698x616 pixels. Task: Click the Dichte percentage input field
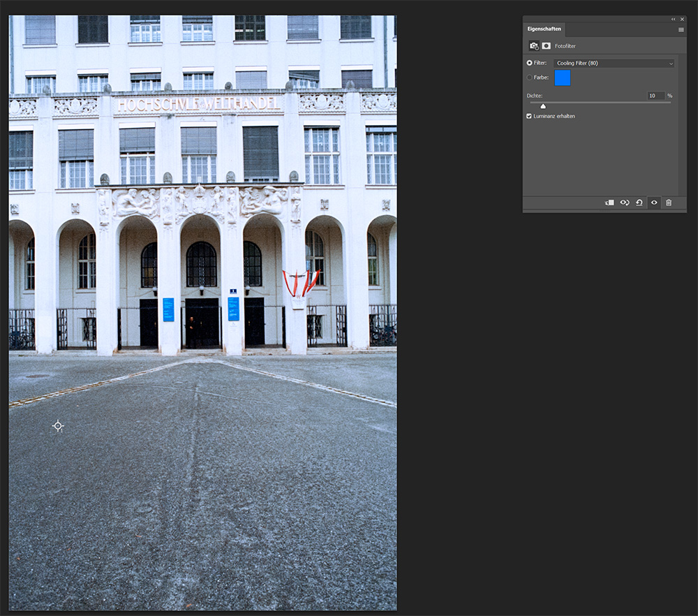(x=655, y=96)
